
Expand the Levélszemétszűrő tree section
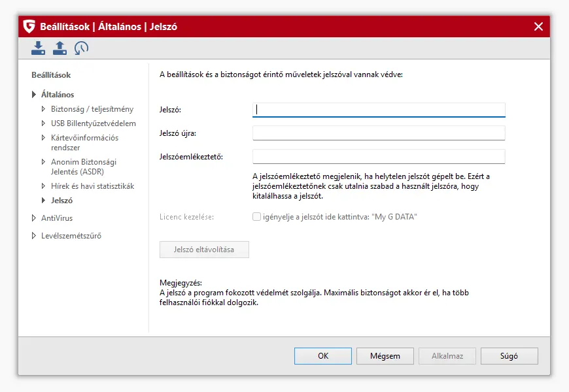pyautogui.click(x=34, y=236)
